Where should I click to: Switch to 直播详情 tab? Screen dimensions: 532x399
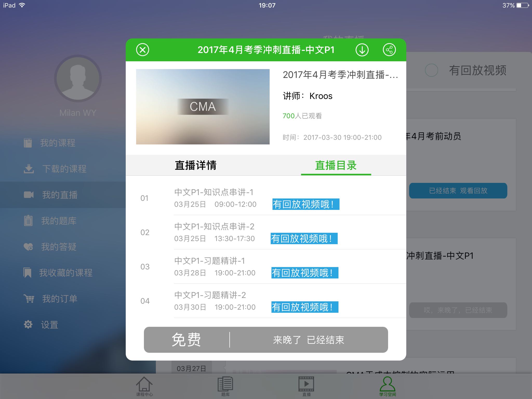tap(196, 165)
